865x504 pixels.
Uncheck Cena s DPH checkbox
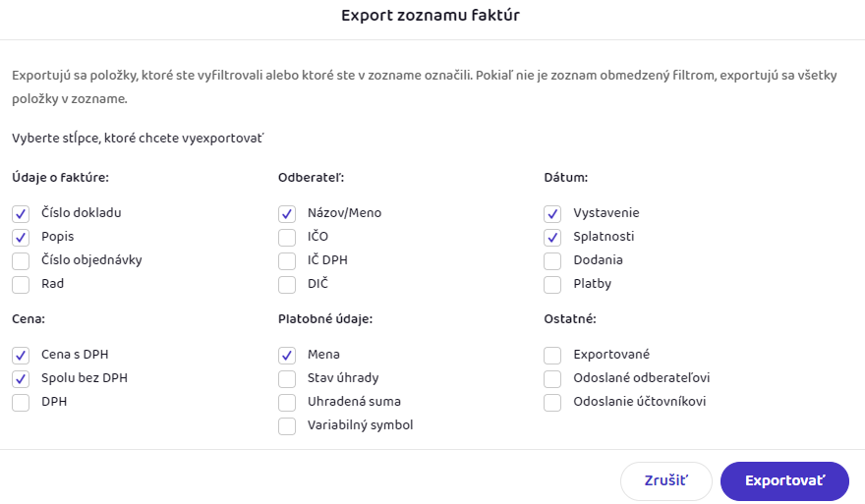pyautogui.click(x=21, y=355)
